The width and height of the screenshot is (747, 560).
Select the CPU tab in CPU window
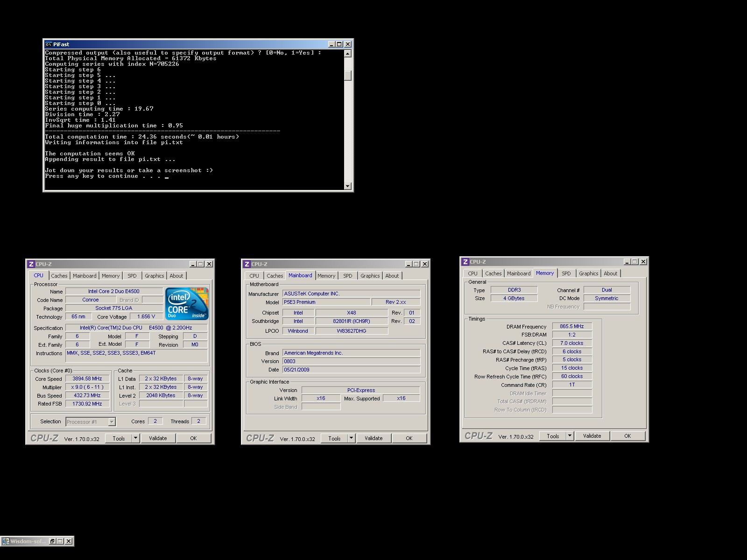(38, 275)
